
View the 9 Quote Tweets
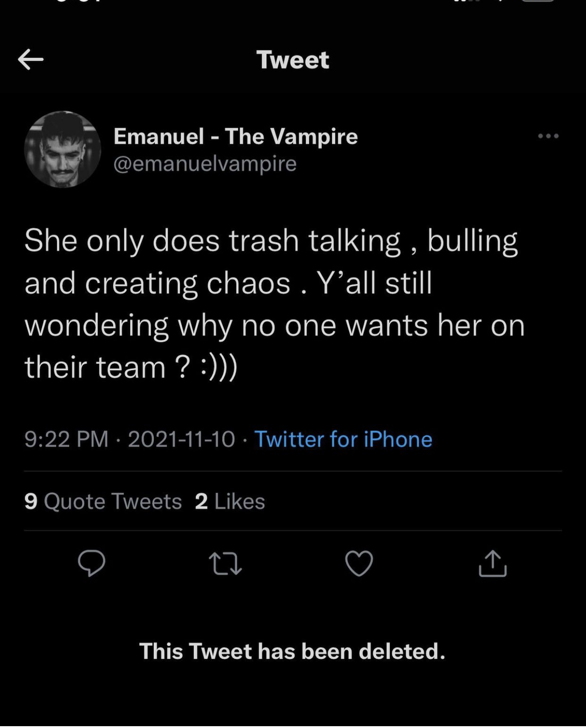[x=103, y=501]
